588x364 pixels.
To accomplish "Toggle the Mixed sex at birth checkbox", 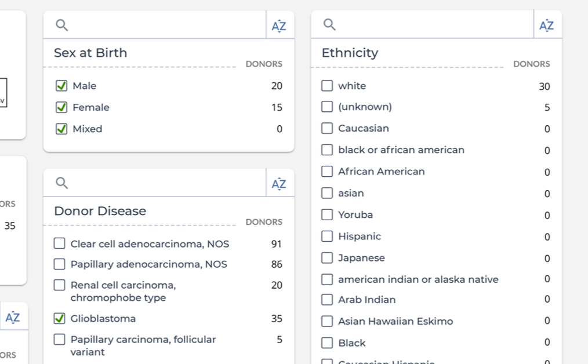I will (61, 129).
